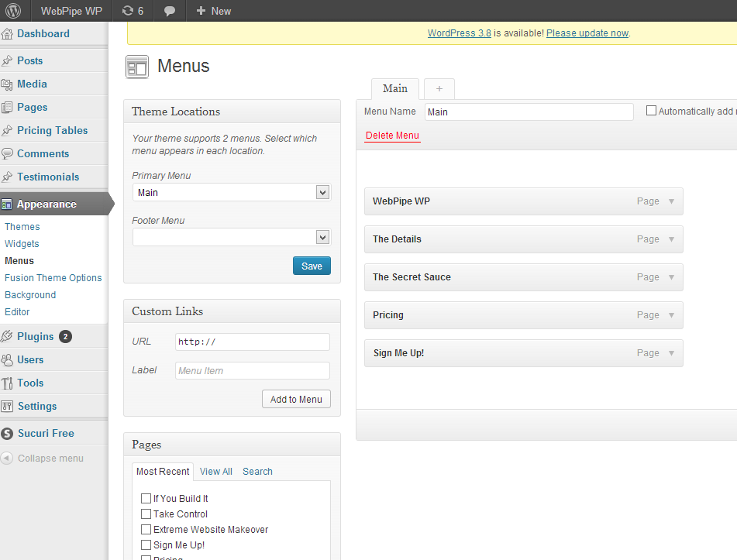Click the Save button in Theme Locations

point(312,266)
